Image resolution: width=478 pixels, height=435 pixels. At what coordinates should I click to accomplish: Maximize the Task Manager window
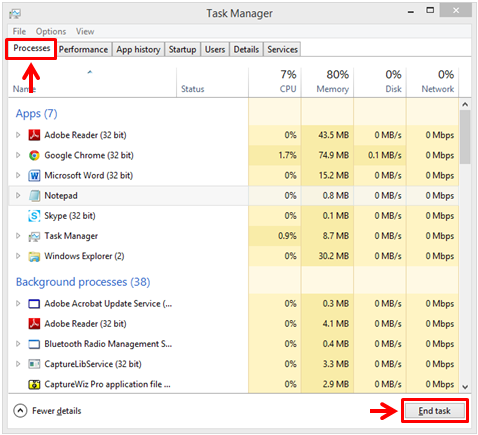pos(430,11)
